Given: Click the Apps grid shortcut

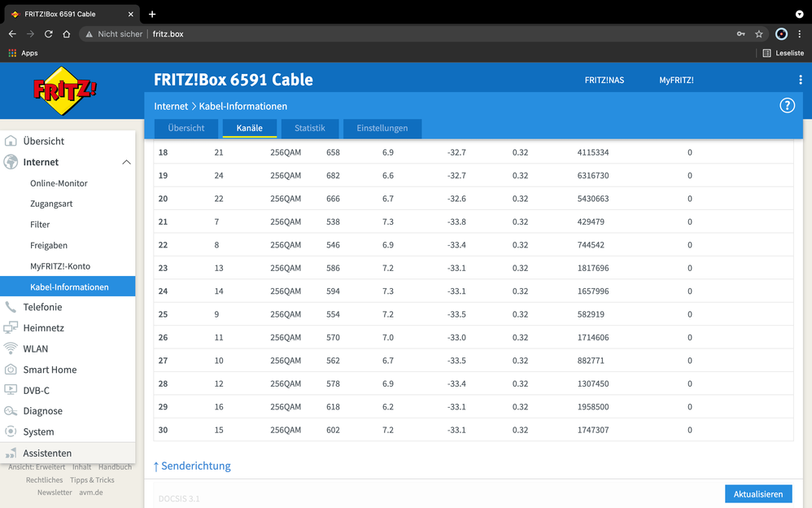Looking at the screenshot, I should point(23,53).
